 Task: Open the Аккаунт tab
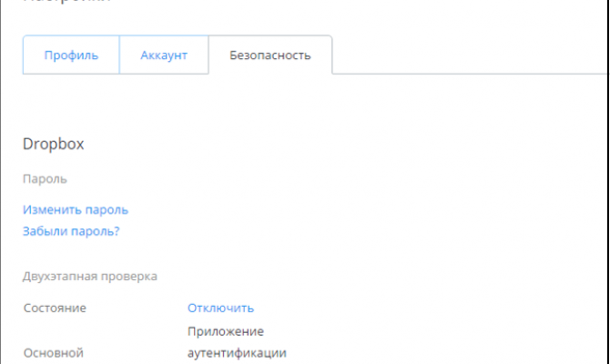point(164,55)
